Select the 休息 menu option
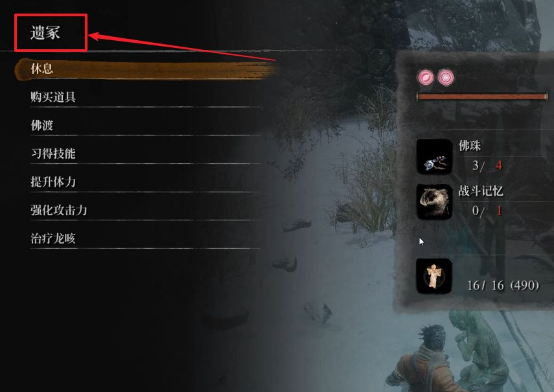554x392 pixels. [146, 69]
